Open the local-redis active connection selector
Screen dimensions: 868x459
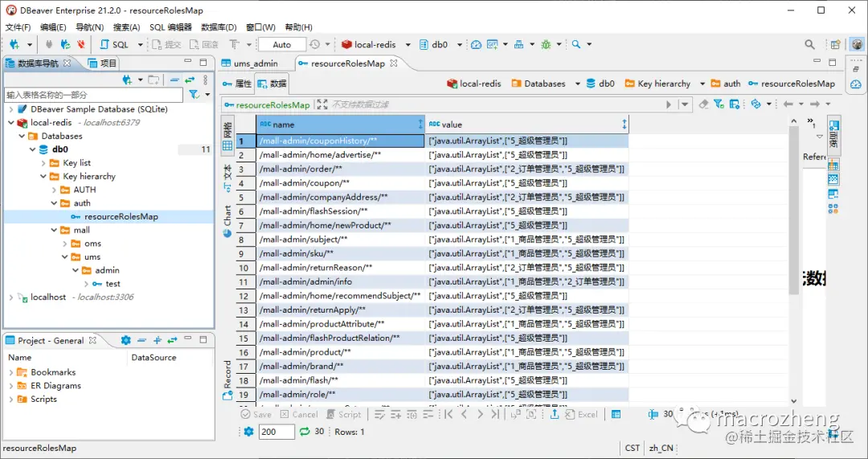[375, 44]
